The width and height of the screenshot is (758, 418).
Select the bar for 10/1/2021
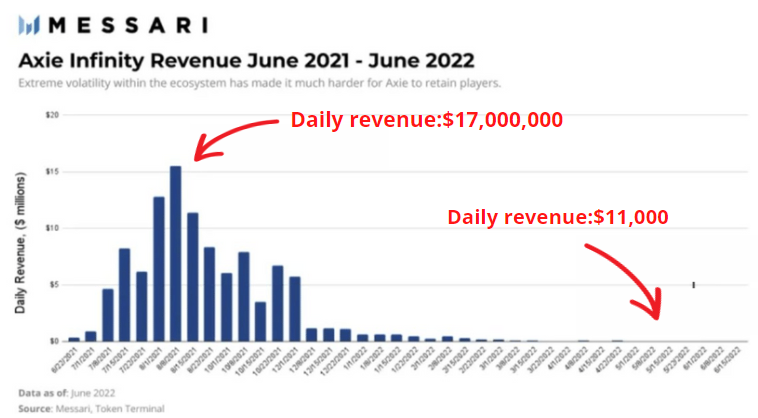coord(226,307)
